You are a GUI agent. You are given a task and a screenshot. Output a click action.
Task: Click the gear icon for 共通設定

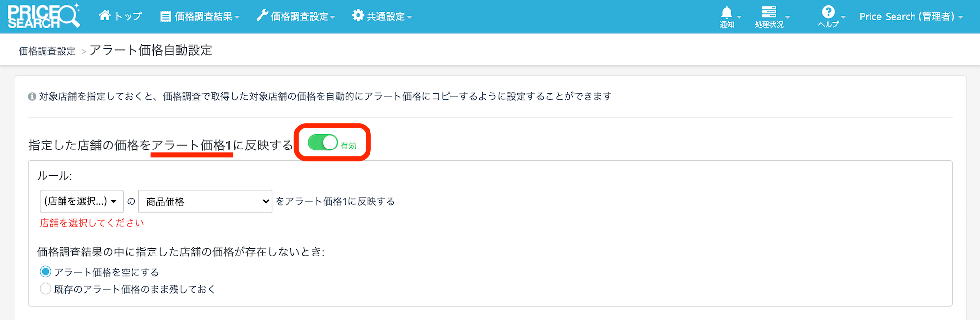tap(358, 16)
